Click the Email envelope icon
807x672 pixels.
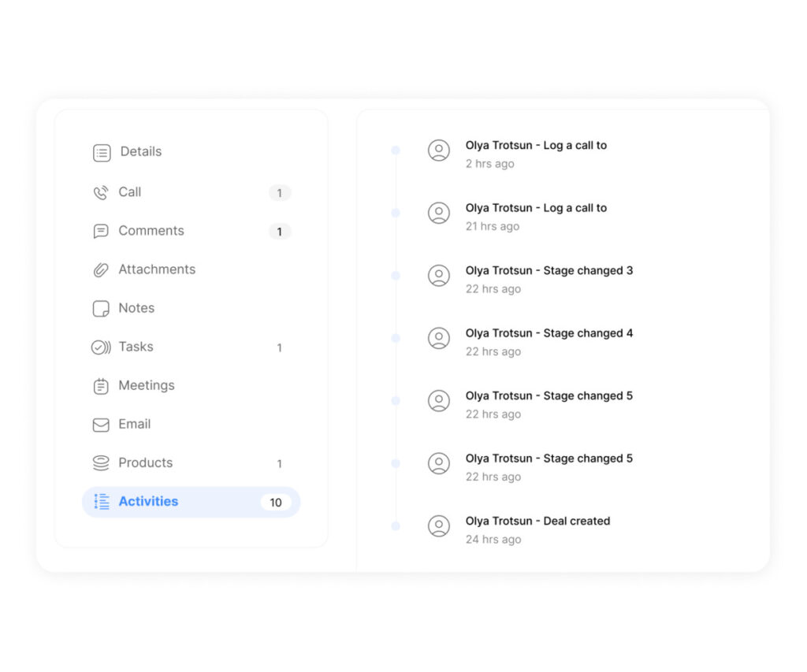click(101, 425)
